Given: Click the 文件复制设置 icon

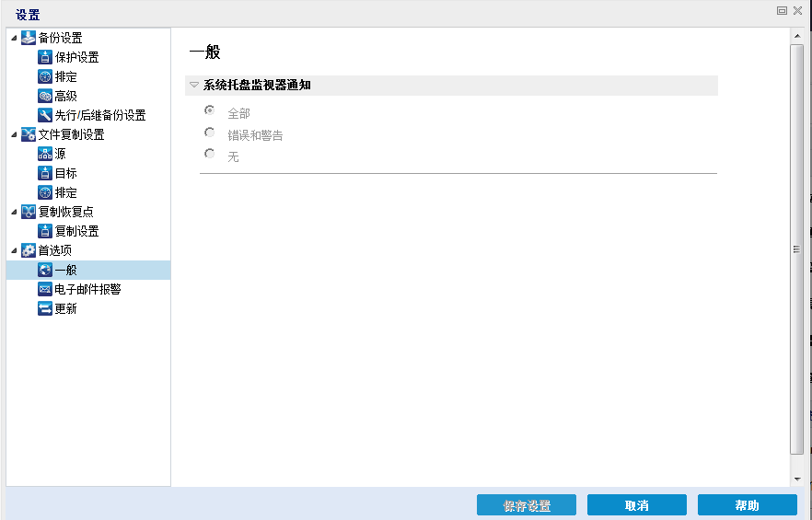Looking at the screenshot, I should [x=28, y=134].
